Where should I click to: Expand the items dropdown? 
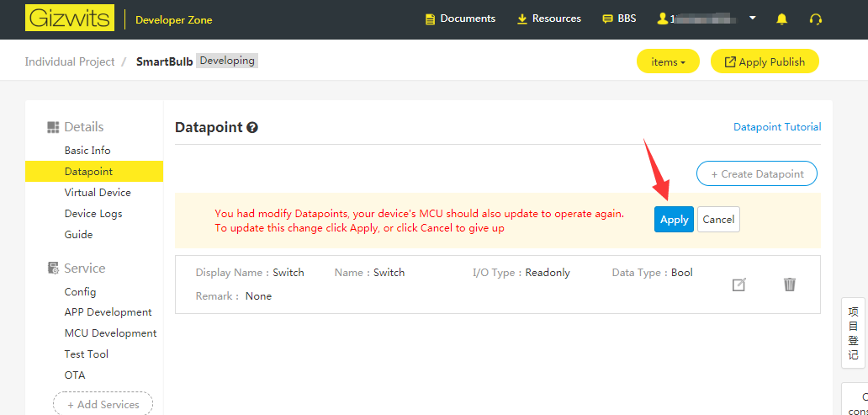(x=668, y=61)
